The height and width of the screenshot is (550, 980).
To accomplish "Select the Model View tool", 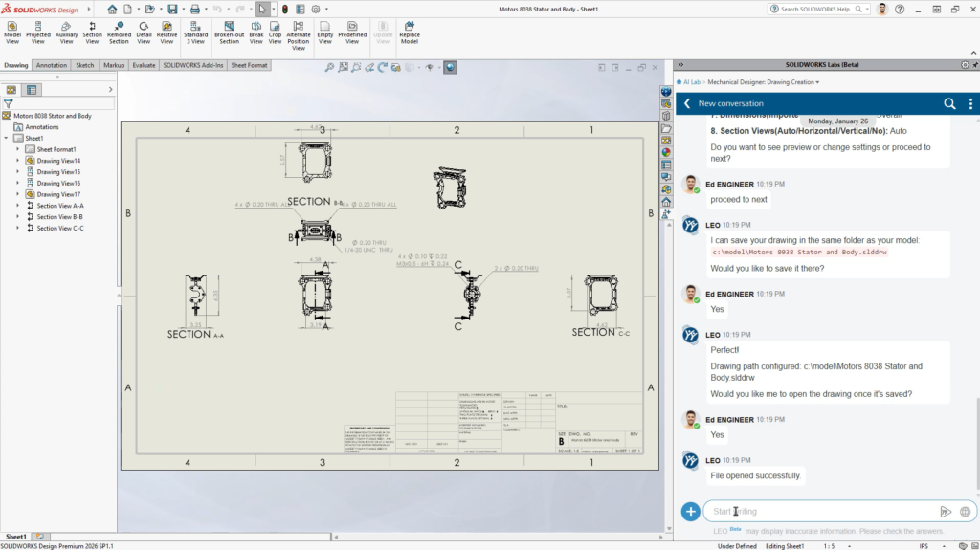I will [x=12, y=33].
